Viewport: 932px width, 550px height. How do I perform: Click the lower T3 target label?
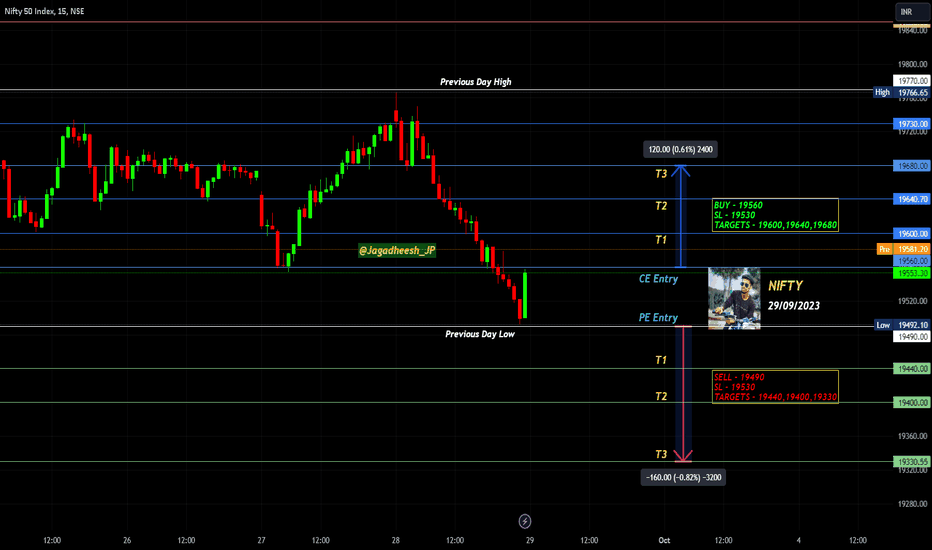click(661, 454)
